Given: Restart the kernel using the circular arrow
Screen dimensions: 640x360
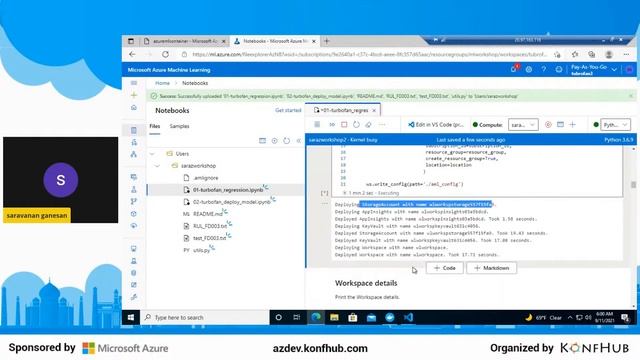Looking at the screenshot, I should (x=356, y=124).
